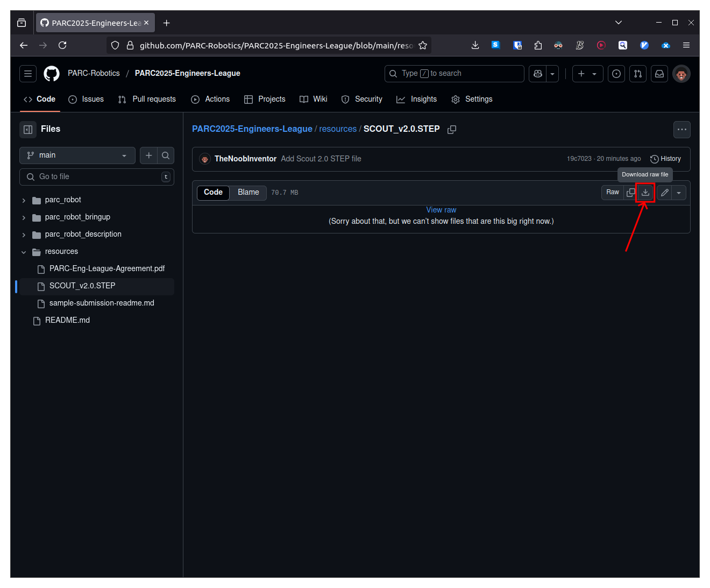Switch to the Code repository tab
710x588 pixels.
point(39,99)
